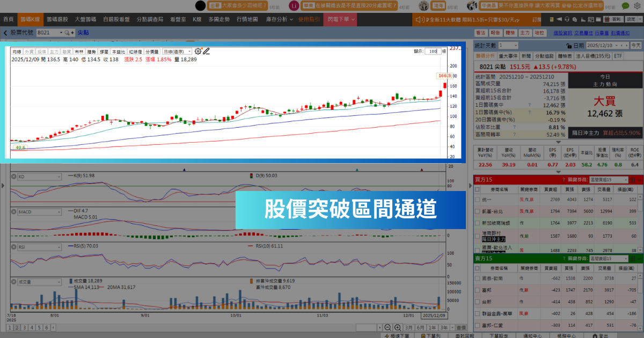This screenshot has height=338, width=644.
Task: Open 關鍵券商 dropdown in 買方15 header
Action: [609, 180]
